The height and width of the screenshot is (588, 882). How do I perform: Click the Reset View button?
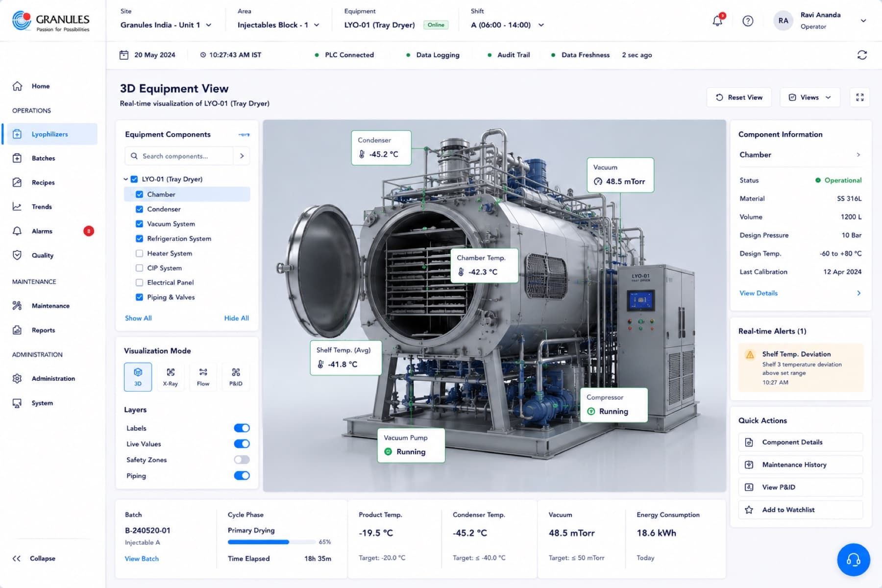pyautogui.click(x=739, y=98)
